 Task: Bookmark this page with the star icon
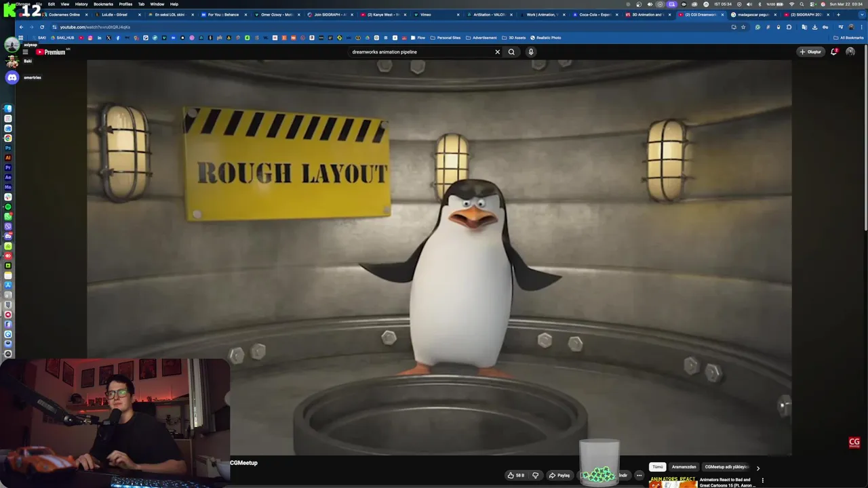[x=743, y=27]
